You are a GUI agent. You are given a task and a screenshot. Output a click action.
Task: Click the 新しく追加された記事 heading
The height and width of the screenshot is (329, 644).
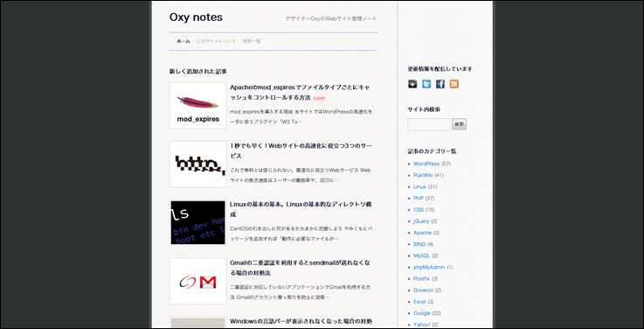point(198,72)
